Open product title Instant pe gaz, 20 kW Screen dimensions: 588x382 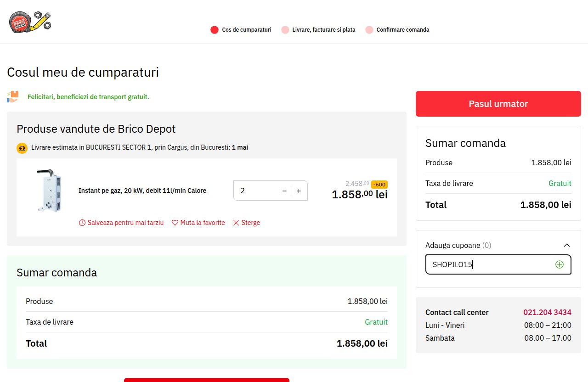tap(142, 191)
